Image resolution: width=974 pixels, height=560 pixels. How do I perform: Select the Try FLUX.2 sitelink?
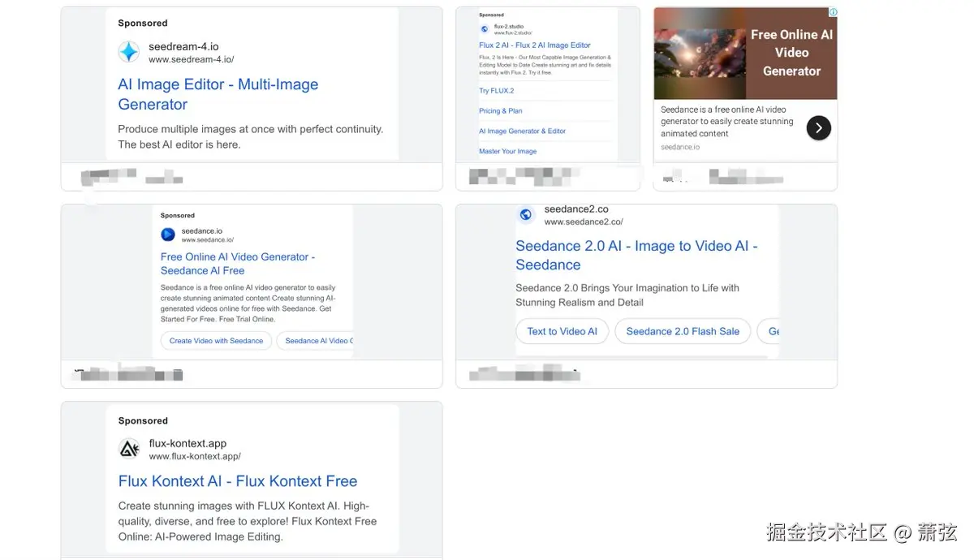pos(496,91)
